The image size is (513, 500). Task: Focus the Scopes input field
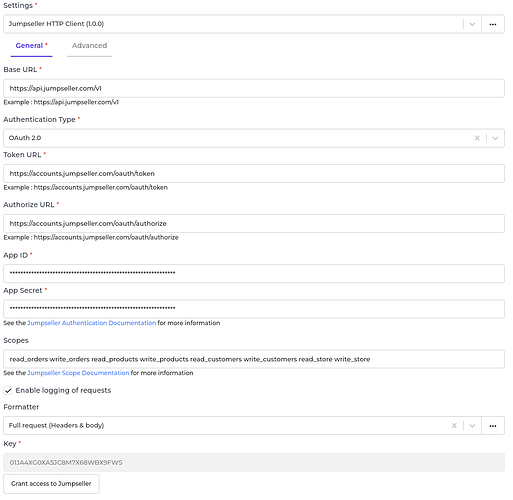(x=254, y=359)
